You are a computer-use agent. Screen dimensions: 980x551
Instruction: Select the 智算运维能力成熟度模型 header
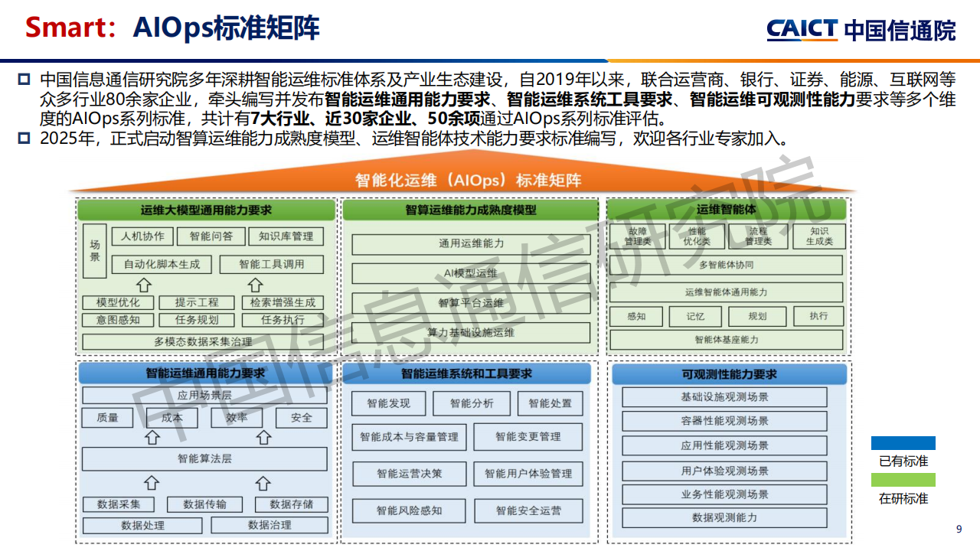click(470, 210)
